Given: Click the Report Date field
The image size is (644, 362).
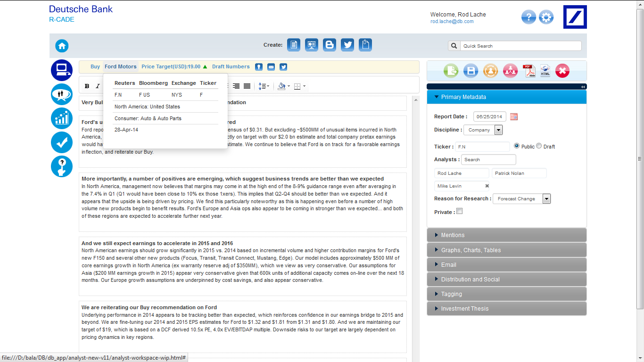Looking at the screenshot, I should 490,116.
